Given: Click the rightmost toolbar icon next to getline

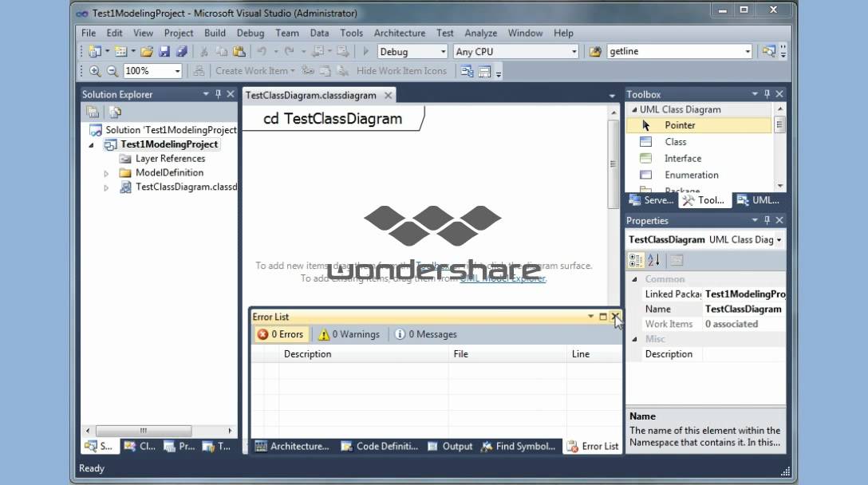Looking at the screenshot, I should pos(768,52).
